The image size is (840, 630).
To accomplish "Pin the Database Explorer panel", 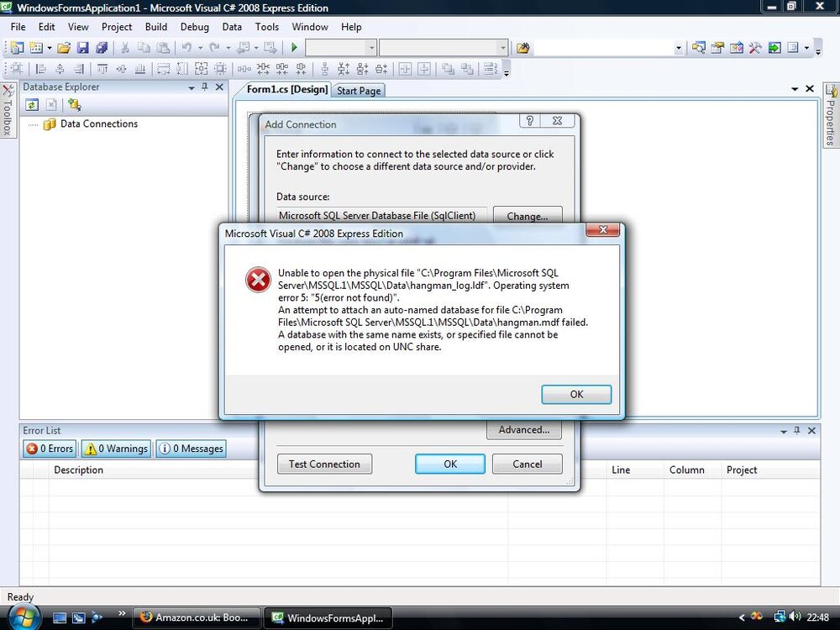I will click(x=205, y=87).
